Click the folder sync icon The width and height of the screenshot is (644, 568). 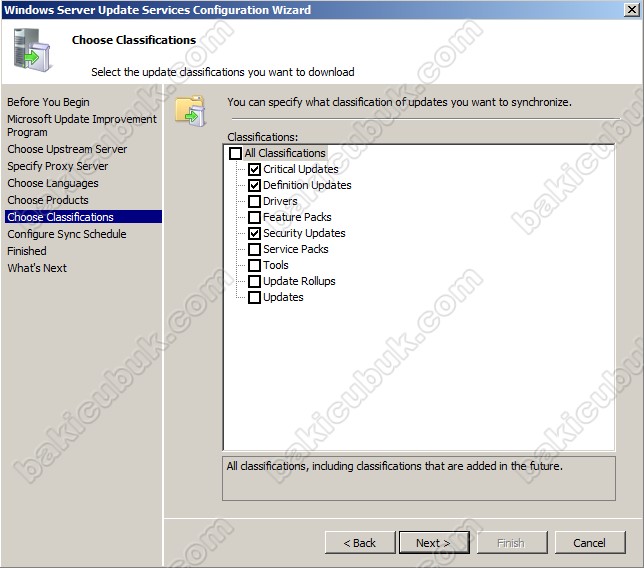190,110
